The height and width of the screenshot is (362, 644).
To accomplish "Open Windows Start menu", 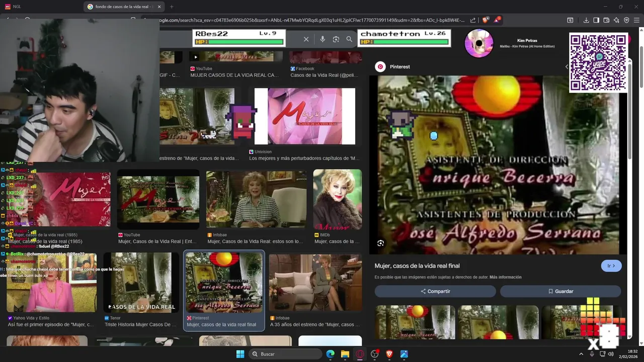I will click(240, 354).
